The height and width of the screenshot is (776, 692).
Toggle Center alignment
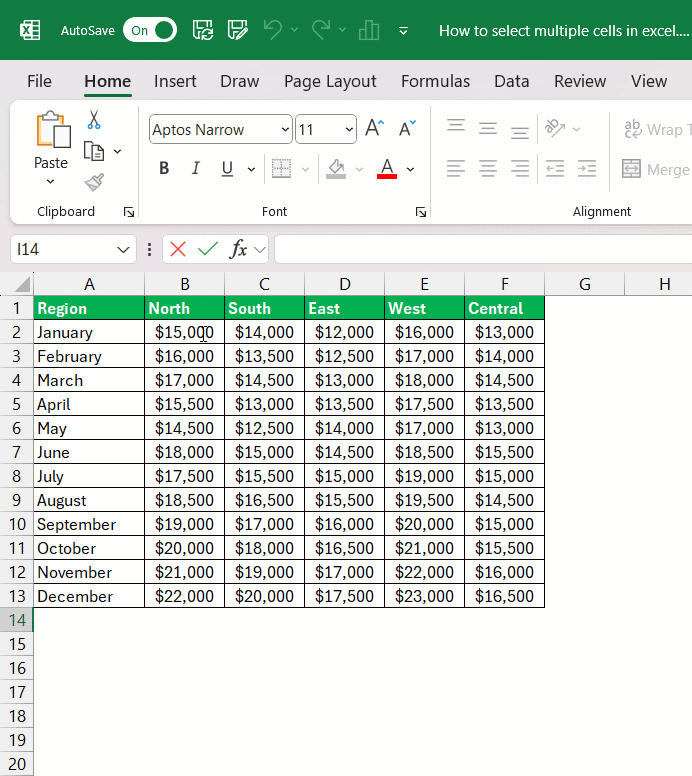[488, 169]
